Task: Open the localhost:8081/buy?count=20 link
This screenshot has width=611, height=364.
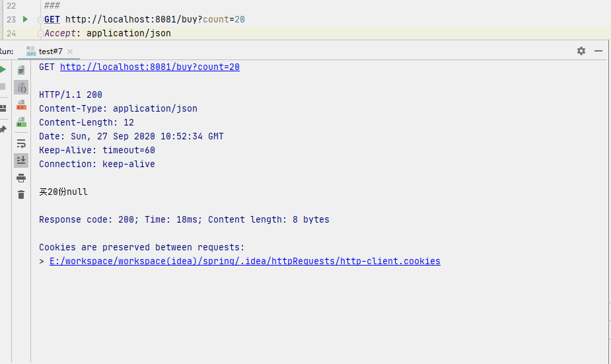Action: tap(149, 67)
